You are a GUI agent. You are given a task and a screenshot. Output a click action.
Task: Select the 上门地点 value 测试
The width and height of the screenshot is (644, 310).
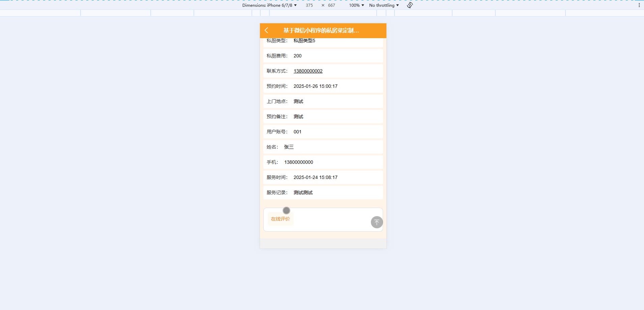click(x=298, y=101)
